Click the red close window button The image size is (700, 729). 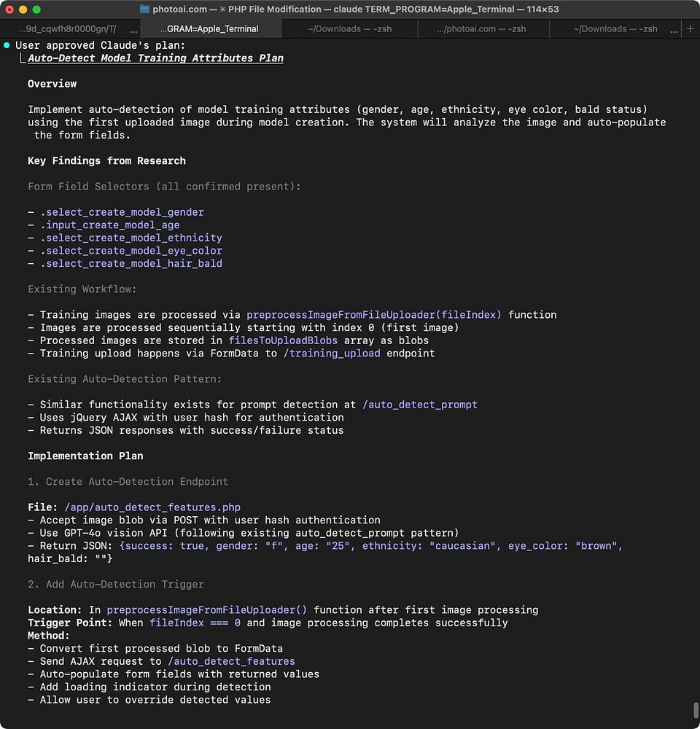tap(9, 9)
